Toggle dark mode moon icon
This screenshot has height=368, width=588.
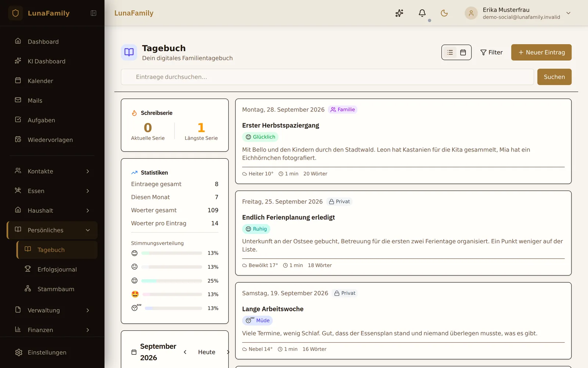point(444,13)
